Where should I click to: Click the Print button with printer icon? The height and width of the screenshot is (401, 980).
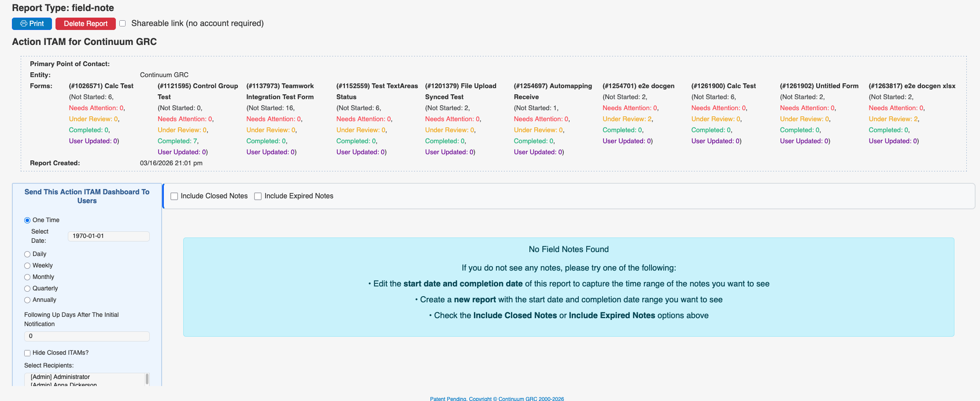pyautogui.click(x=32, y=24)
